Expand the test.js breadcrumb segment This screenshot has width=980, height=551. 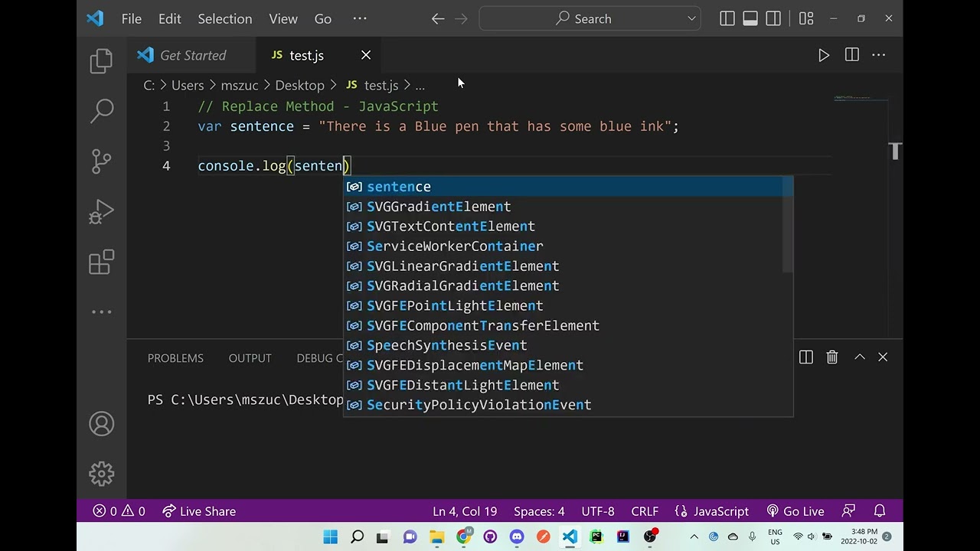click(372, 85)
